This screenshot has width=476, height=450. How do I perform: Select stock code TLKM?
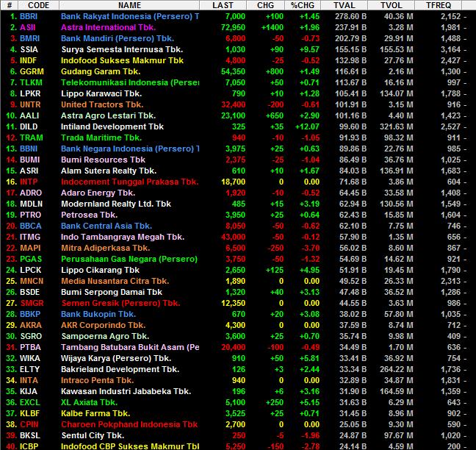click(31, 82)
